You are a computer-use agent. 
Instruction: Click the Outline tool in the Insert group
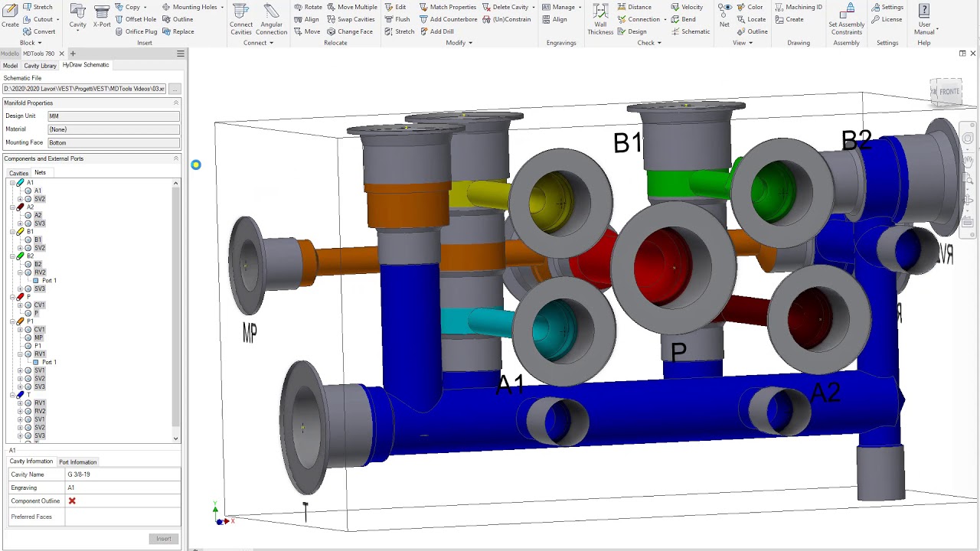[x=178, y=19]
